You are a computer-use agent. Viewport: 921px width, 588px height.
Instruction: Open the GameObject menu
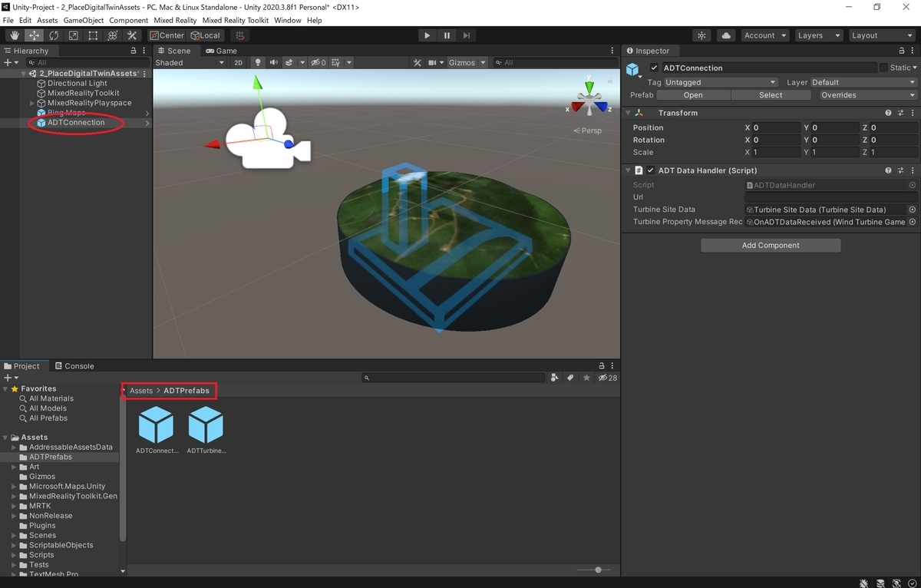tap(83, 20)
